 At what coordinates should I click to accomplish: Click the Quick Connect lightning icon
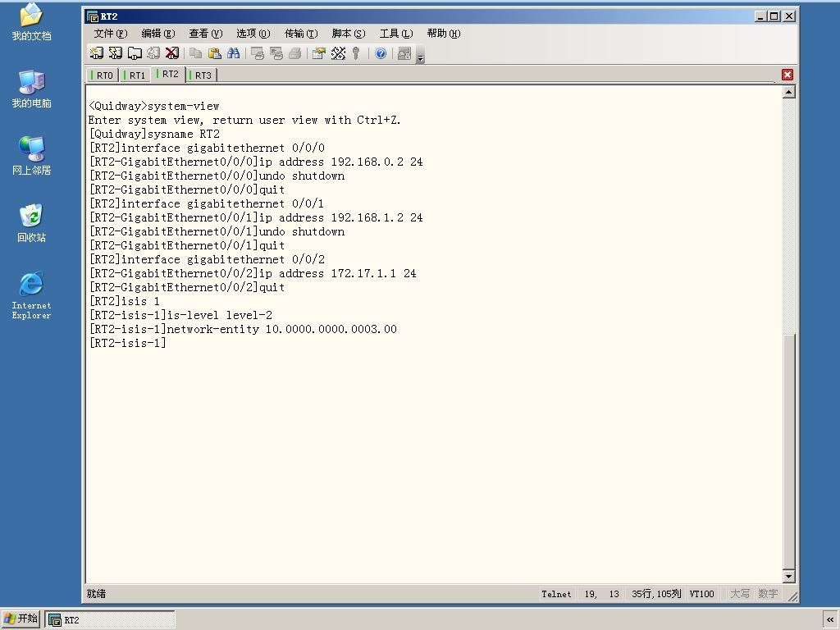(x=115, y=53)
